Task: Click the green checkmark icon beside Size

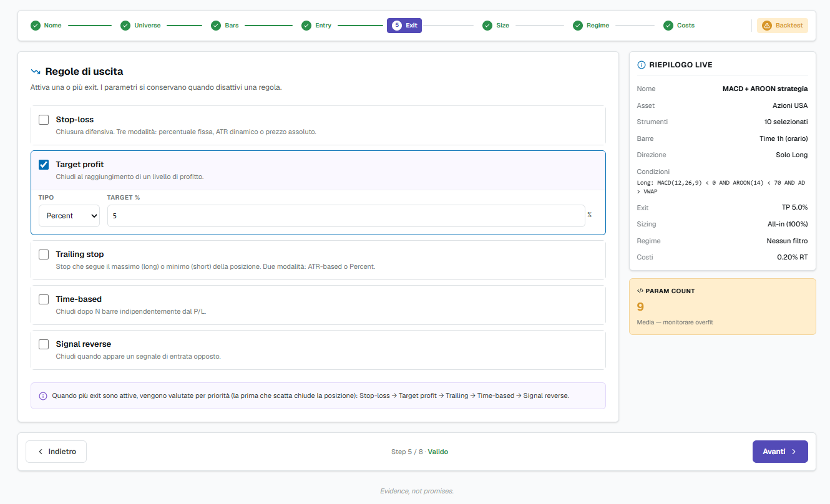Action: 487,26
